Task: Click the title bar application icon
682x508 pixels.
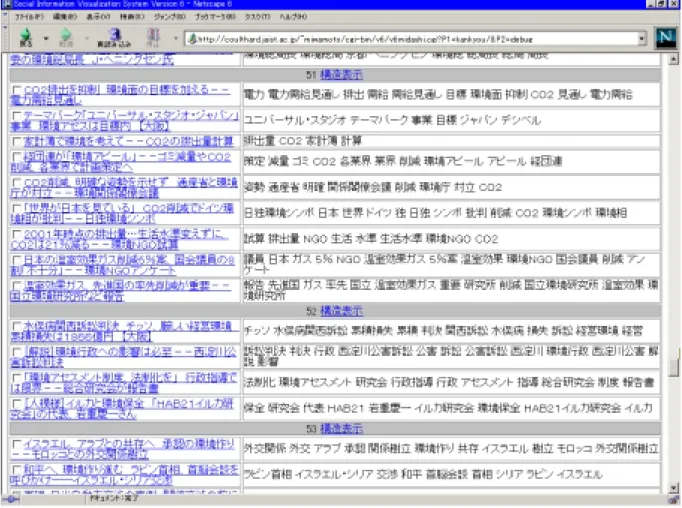Action: 6,4
